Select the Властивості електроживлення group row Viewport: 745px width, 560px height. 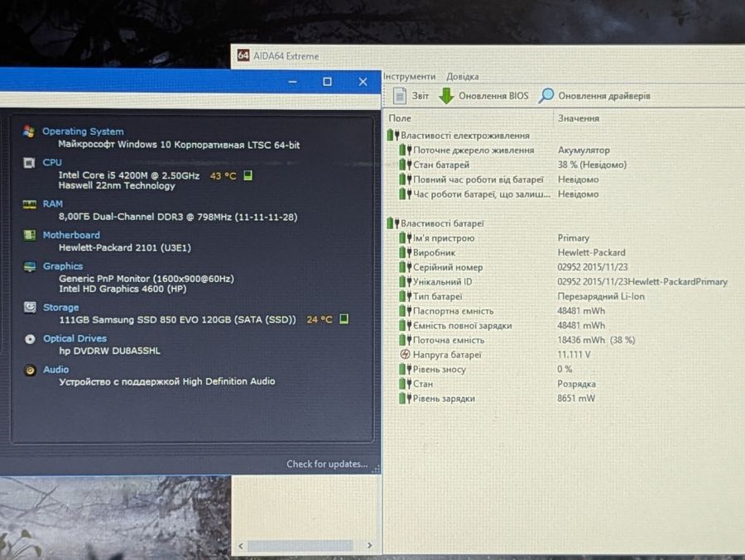click(x=458, y=136)
